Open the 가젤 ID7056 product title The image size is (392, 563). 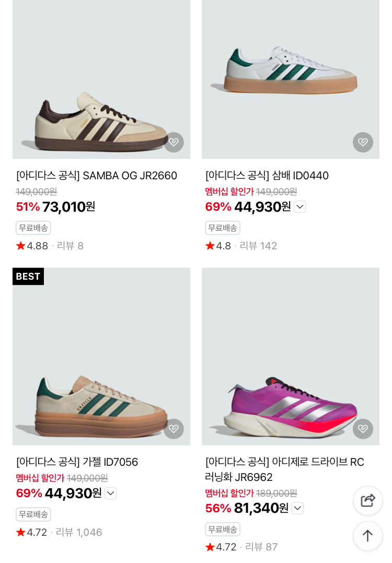77,462
